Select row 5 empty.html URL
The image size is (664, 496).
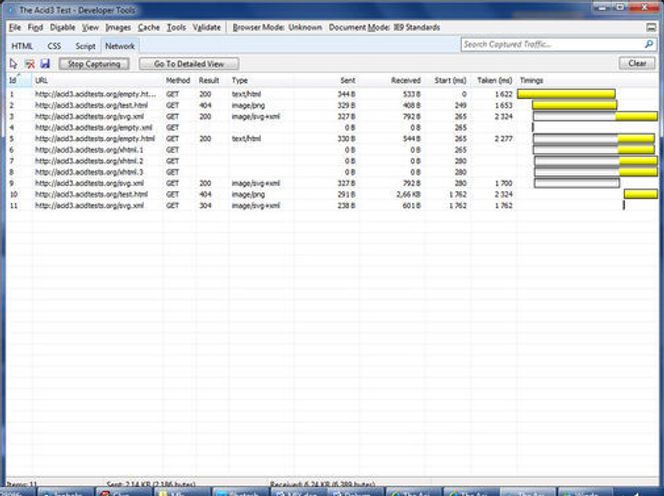(x=95, y=139)
